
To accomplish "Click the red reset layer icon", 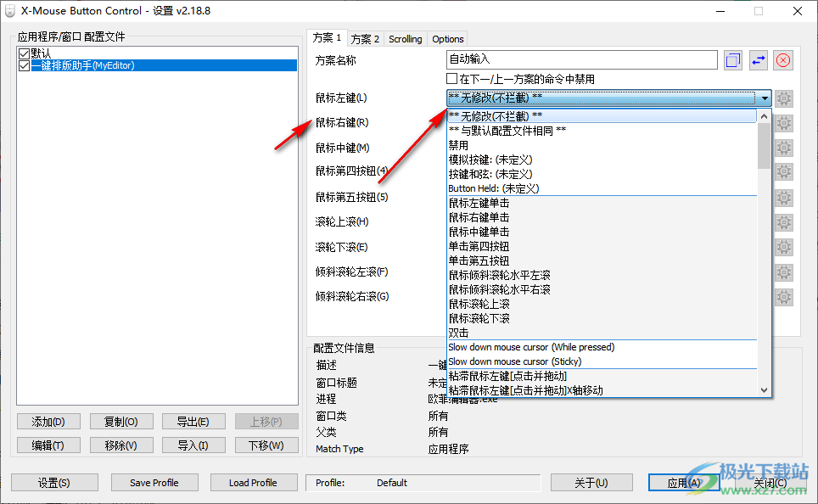I will (782, 60).
